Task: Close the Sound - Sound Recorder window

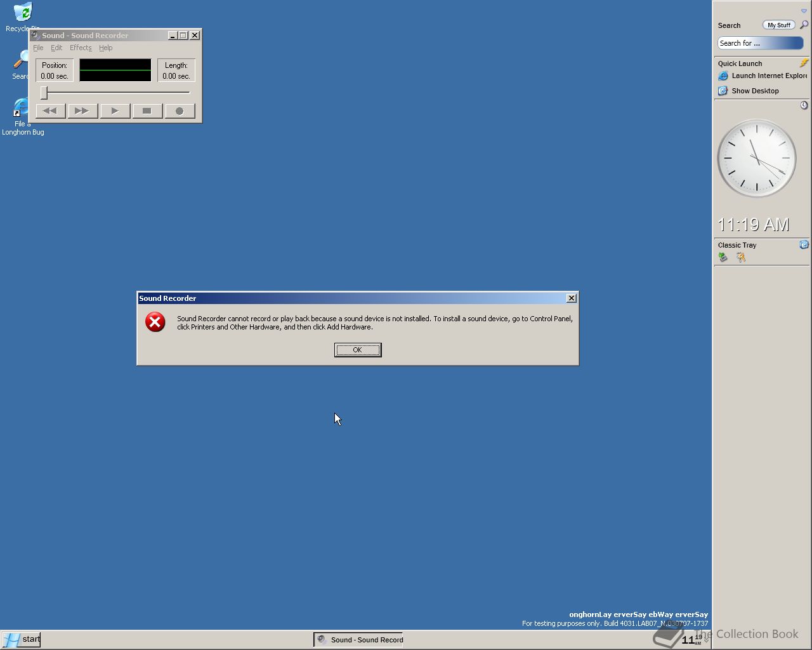Action: [195, 36]
